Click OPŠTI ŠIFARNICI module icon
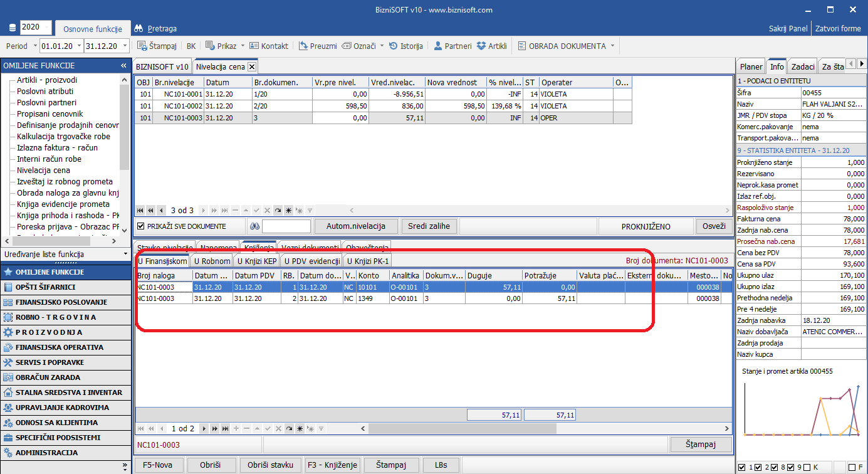868x474 pixels. coord(8,287)
